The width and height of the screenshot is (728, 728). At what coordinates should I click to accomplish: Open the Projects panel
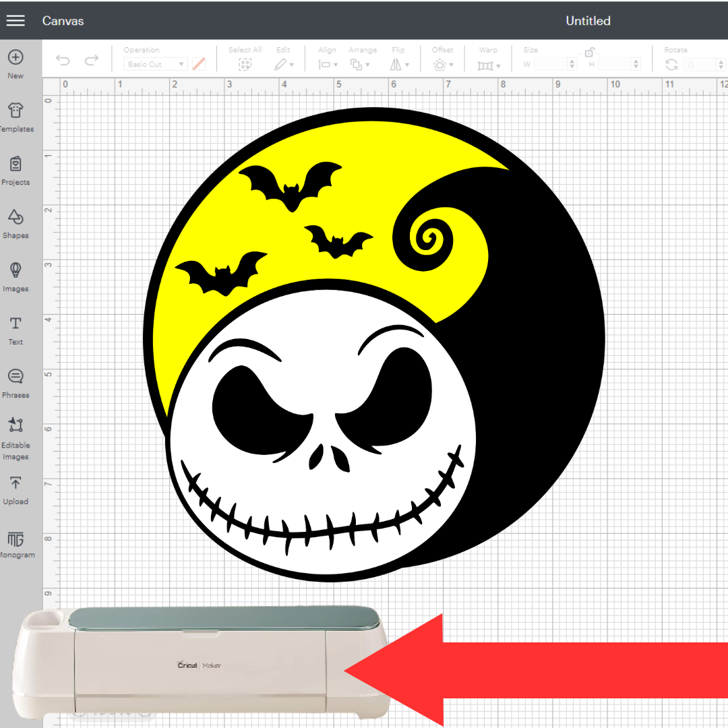[x=16, y=171]
